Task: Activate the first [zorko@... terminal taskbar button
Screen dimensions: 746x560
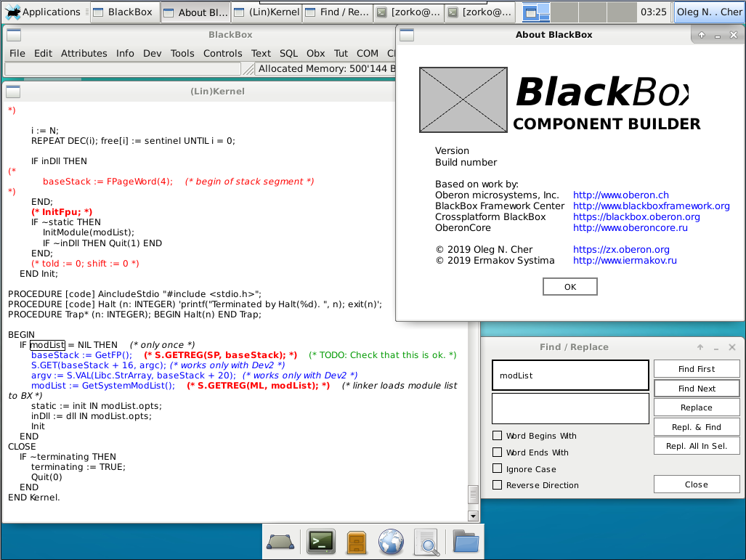Action: click(x=409, y=12)
